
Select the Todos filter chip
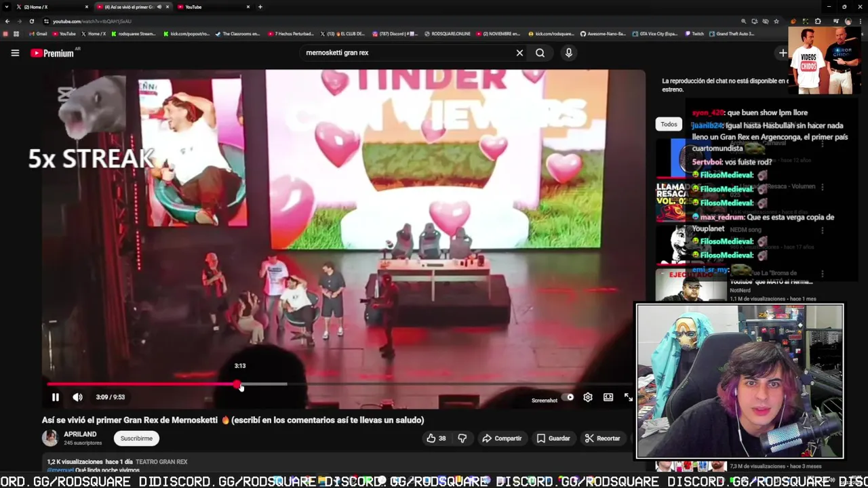tap(669, 124)
